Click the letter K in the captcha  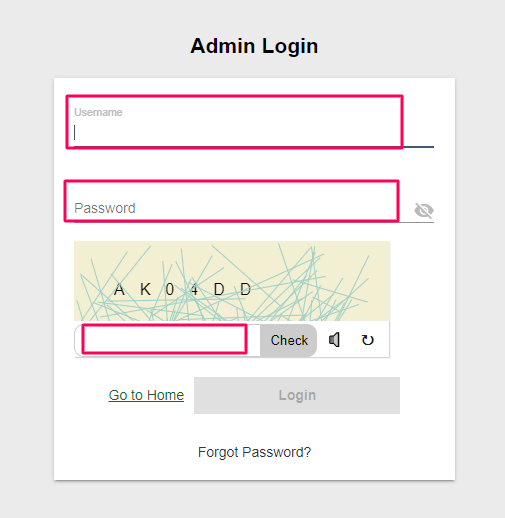click(145, 289)
